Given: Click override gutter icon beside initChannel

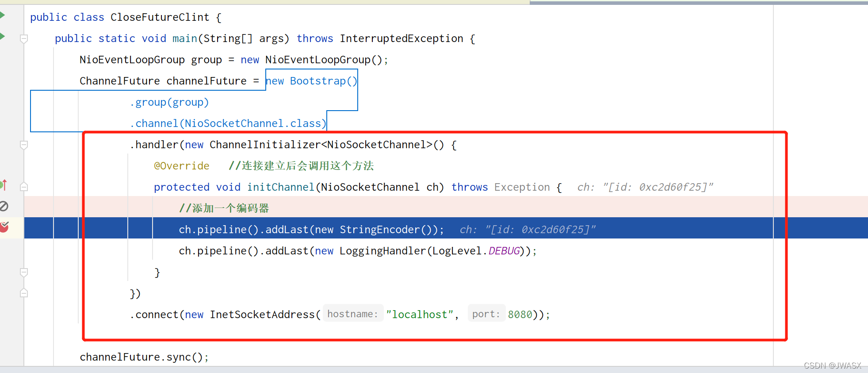Looking at the screenshot, I should (x=4, y=185).
